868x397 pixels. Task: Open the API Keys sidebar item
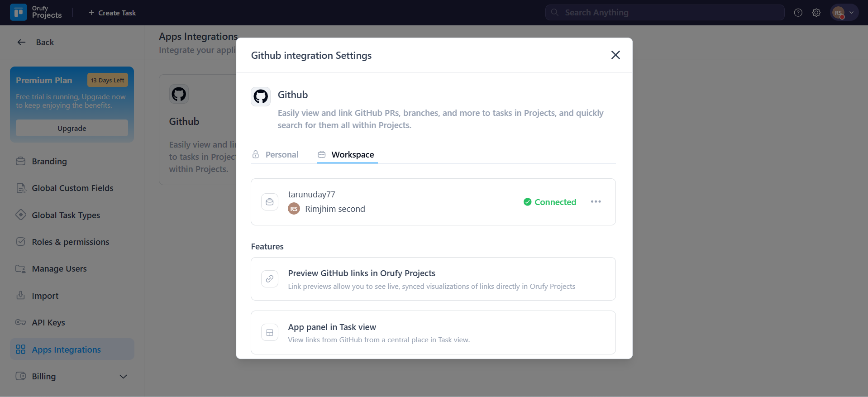click(x=48, y=323)
